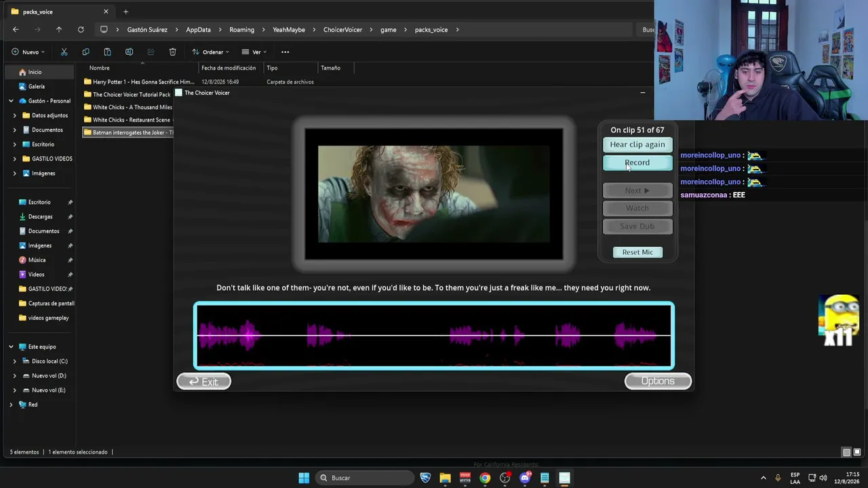Screen dimensions: 868x488
Task: Collapse the Gastón - Personal tree node
Action: (11, 101)
